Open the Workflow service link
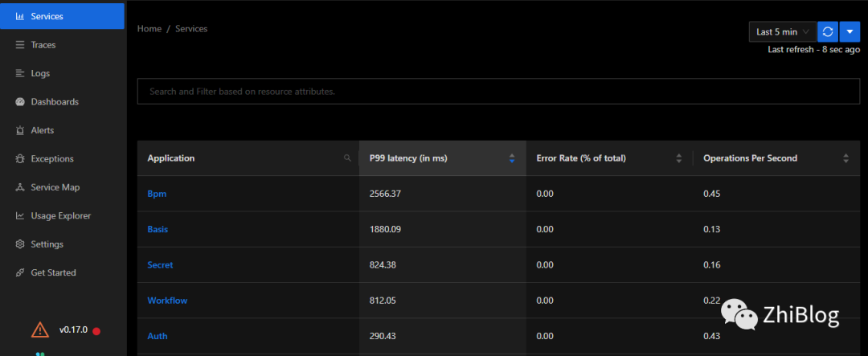 coord(167,301)
